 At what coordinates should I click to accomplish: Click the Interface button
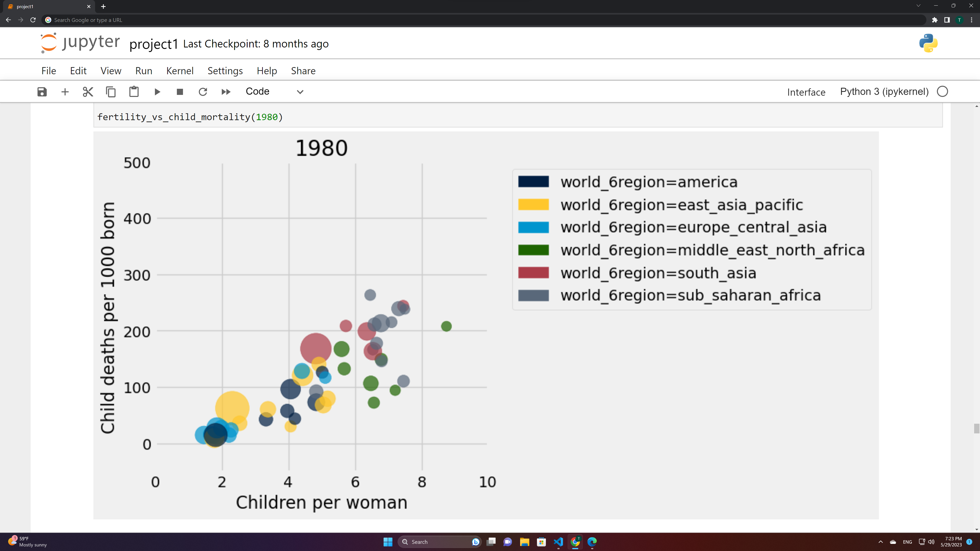point(806,92)
